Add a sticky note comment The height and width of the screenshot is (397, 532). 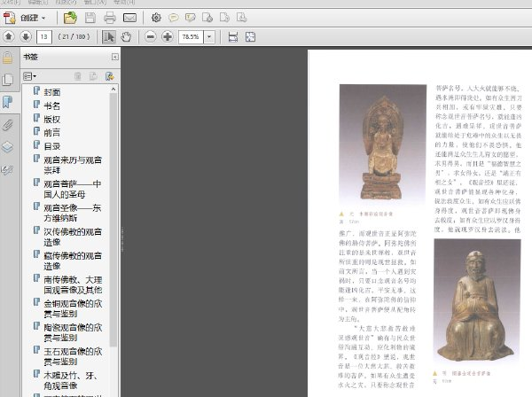tap(174, 18)
